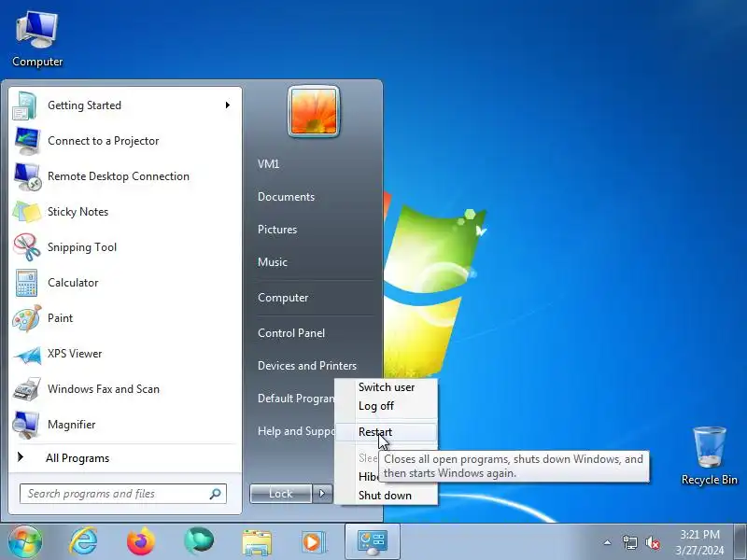Click the Calculator icon
The height and width of the screenshot is (560, 747).
[26, 283]
